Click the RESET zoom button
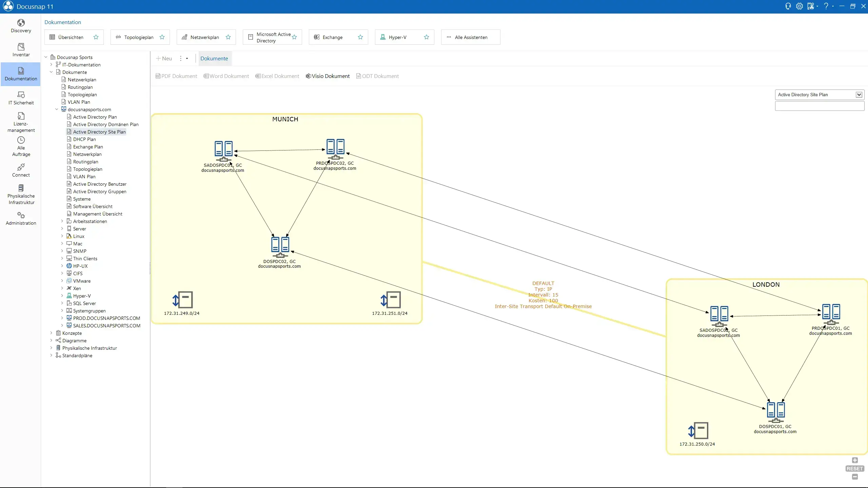 [x=855, y=469]
